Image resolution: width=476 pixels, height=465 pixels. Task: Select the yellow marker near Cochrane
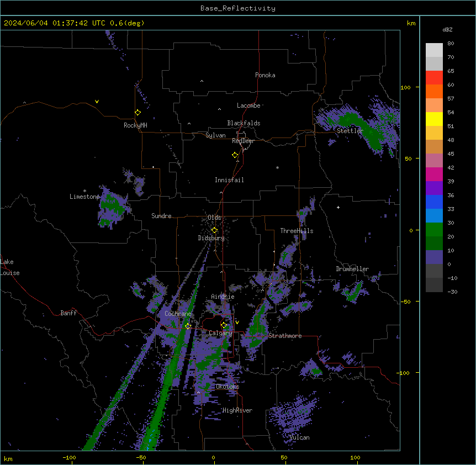coord(188,326)
